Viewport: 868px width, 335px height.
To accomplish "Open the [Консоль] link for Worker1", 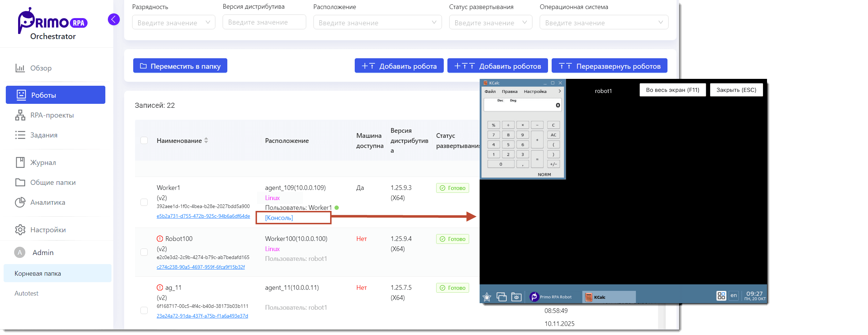I will (x=279, y=218).
